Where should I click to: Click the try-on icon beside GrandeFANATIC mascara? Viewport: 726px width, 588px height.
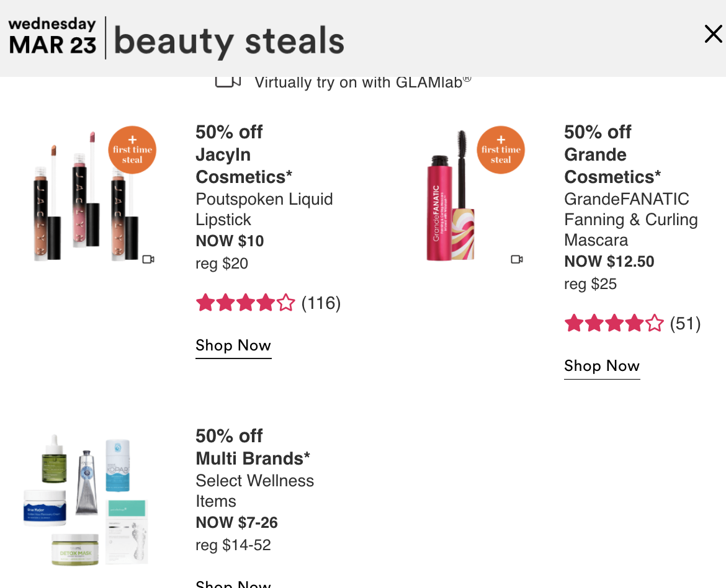tap(517, 259)
